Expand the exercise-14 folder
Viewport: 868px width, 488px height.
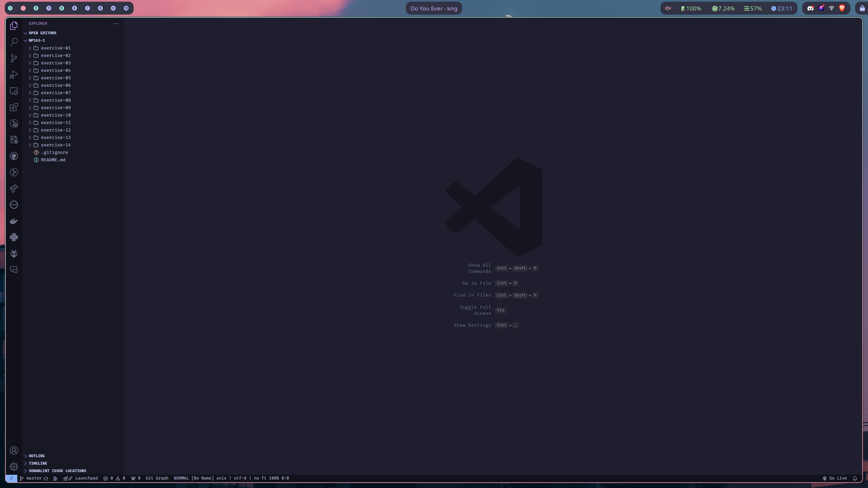coord(73,145)
